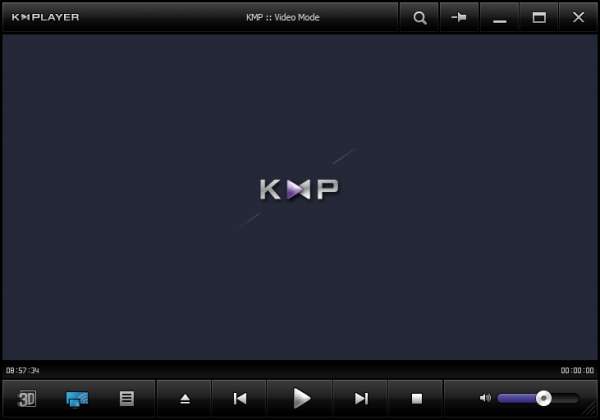This screenshot has width=600, height=420.
Task: Open the KMPlayer logo menu
Action: (46, 17)
